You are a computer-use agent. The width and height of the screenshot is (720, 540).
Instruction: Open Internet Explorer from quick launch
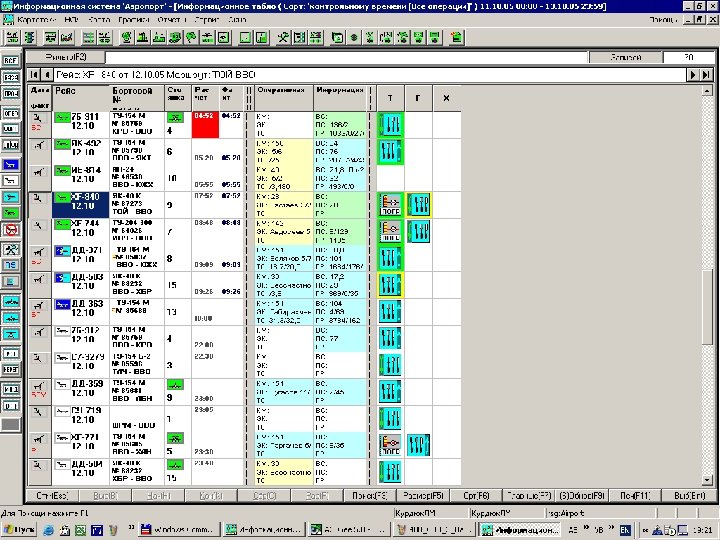[x=49, y=530]
